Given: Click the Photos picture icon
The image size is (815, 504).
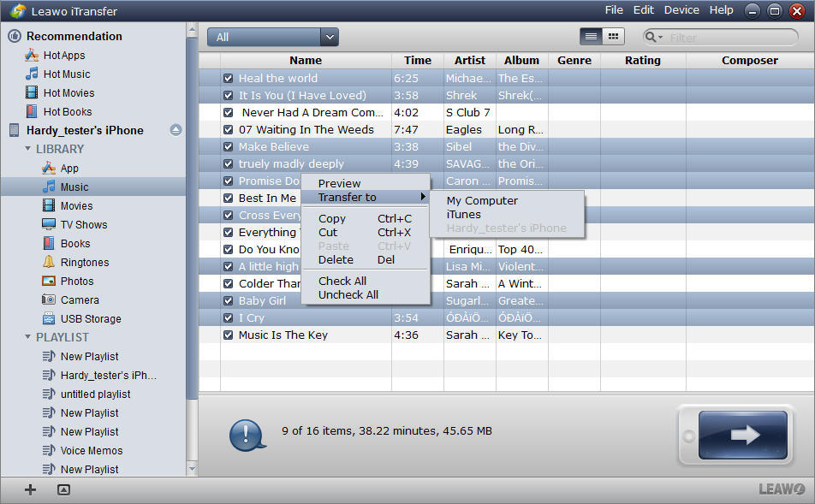Looking at the screenshot, I should point(49,282).
